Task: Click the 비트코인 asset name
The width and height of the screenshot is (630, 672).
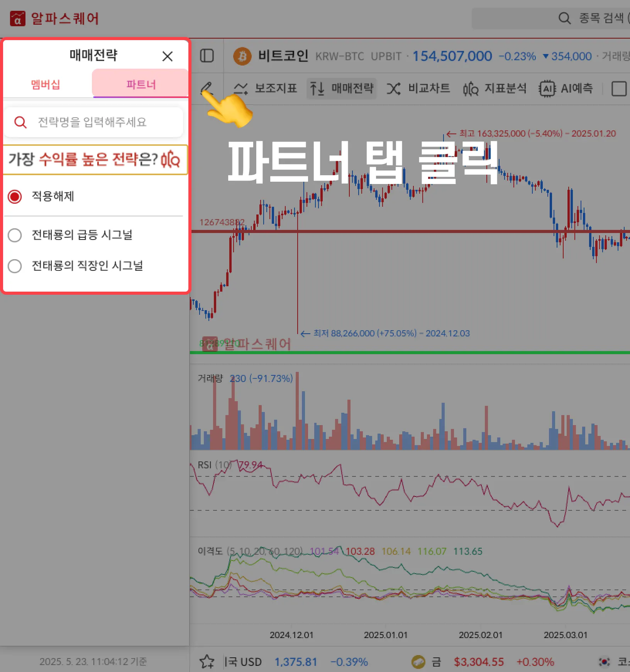Action: [283, 56]
